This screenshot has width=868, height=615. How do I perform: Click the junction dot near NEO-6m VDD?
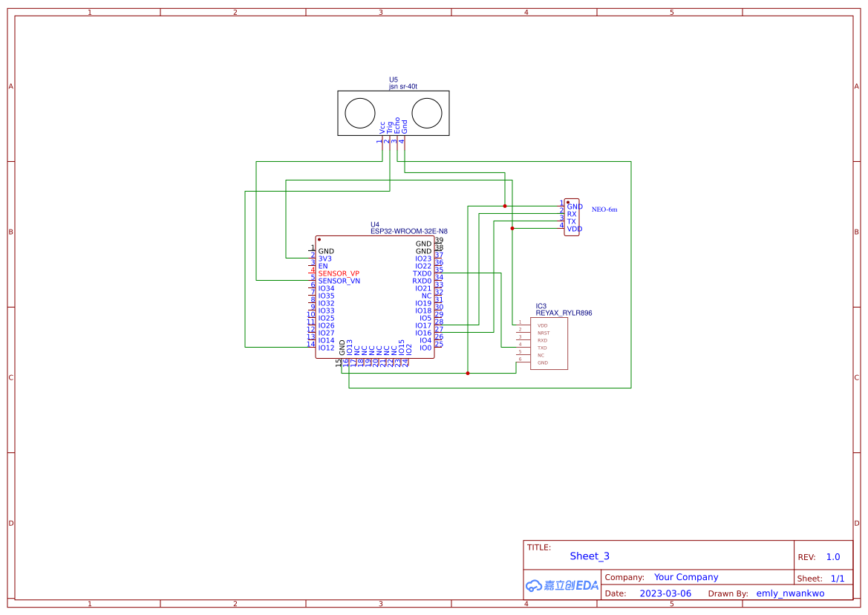tap(512, 228)
